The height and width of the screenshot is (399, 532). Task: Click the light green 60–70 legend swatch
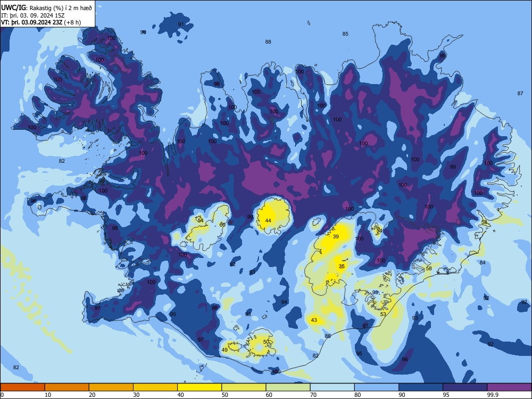(x=288, y=387)
